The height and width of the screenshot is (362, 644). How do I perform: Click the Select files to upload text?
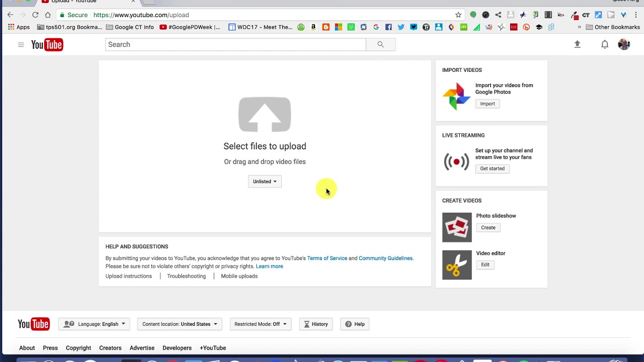[265, 146]
